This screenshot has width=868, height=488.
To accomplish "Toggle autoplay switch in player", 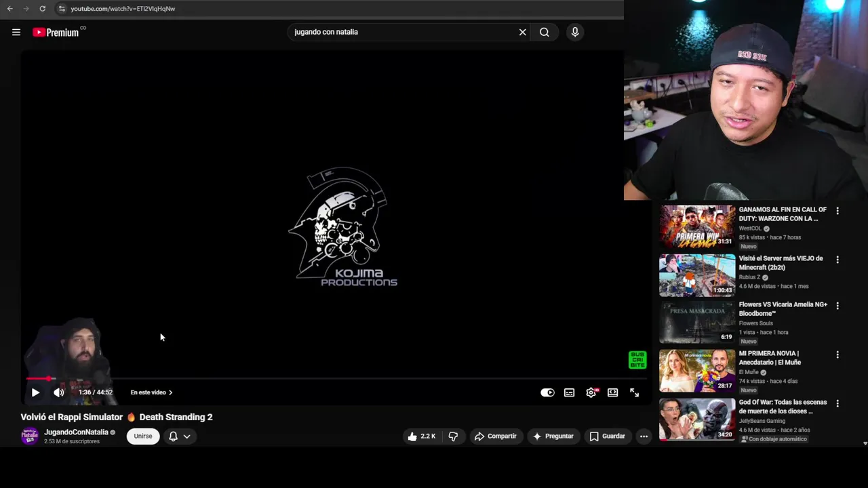I will tap(547, 392).
